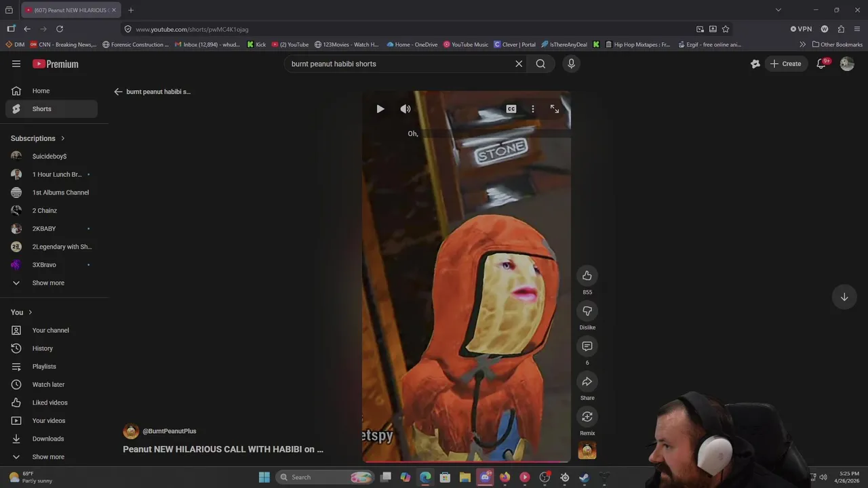Show more subscriptions

pos(52,283)
